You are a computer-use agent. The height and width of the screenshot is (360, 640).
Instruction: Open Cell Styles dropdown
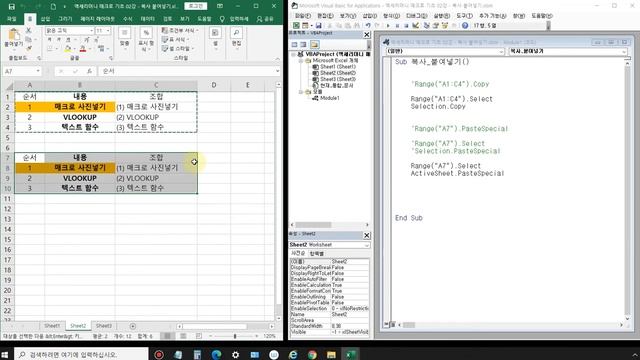(x=178, y=49)
